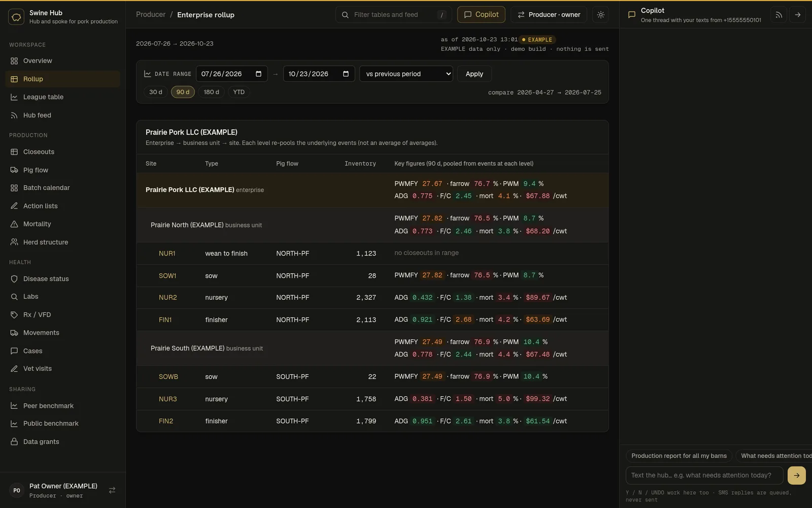Use the 'Production report for all my barns' suggestion
This screenshot has height=508, width=812.
pos(679,456)
